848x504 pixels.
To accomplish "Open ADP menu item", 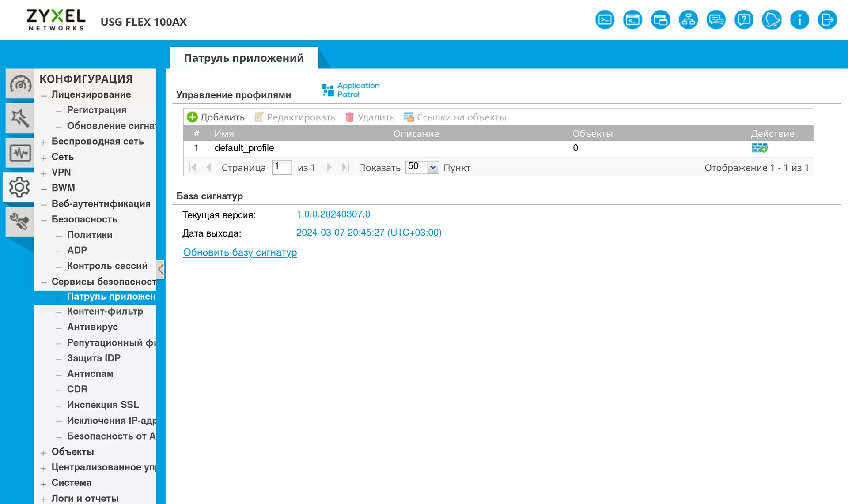I will coord(77,250).
